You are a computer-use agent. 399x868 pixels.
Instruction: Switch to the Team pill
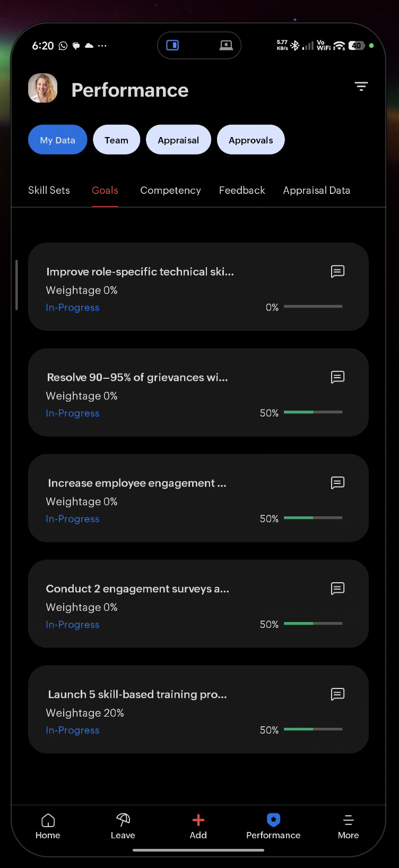pos(116,140)
